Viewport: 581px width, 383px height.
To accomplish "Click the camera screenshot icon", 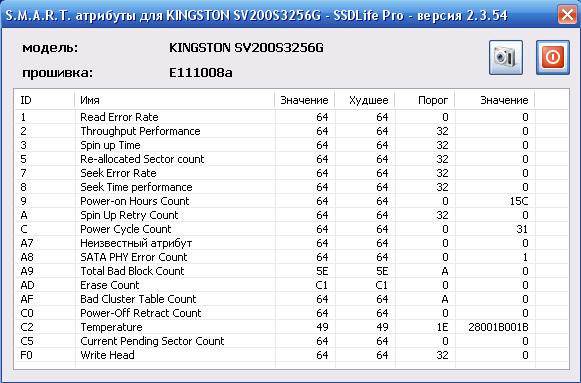I will pos(506,57).
